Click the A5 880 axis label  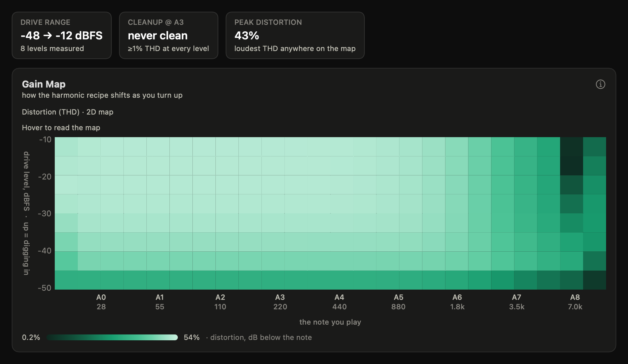398,302
